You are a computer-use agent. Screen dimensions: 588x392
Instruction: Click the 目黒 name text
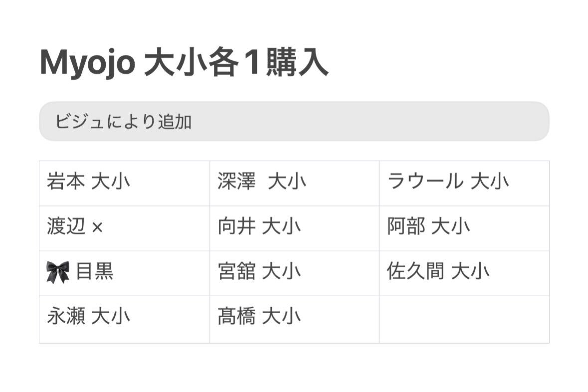(x=94, y=271)
